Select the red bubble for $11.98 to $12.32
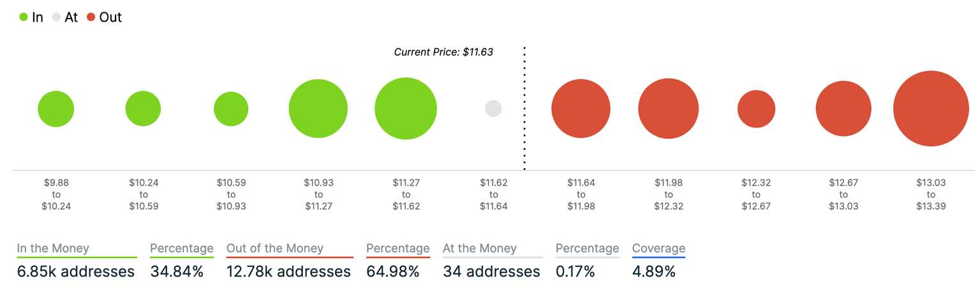This screenshot has height=297, width=980. click(x=668, y=108)
